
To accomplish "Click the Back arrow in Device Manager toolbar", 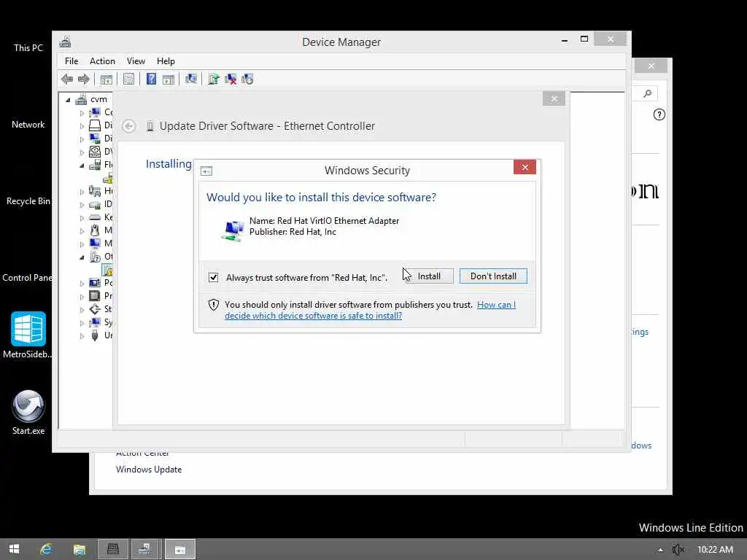I will tap(67, 79).
